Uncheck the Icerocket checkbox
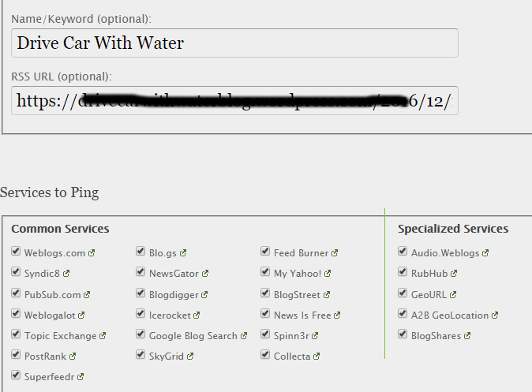 click(141, 315)
